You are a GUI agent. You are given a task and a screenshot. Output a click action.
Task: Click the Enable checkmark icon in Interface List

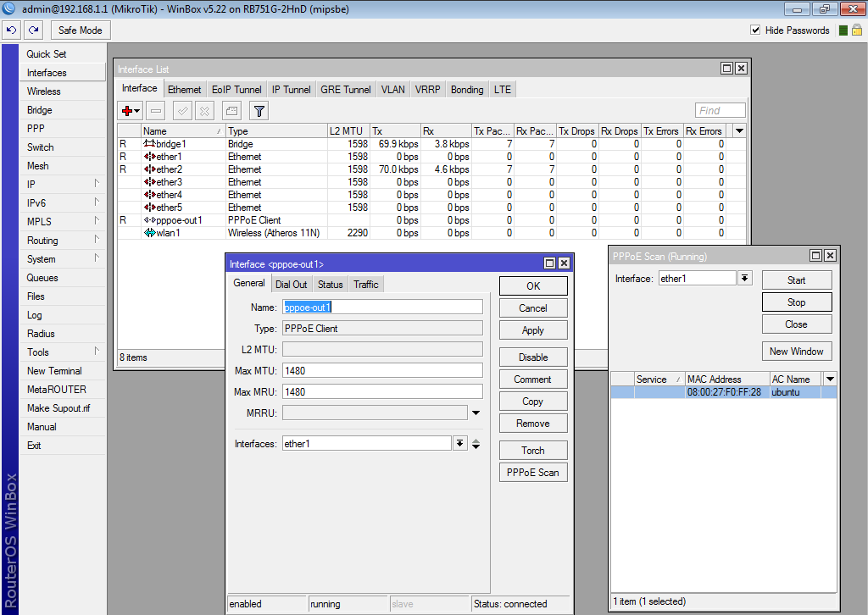click(x=183, y=111)
